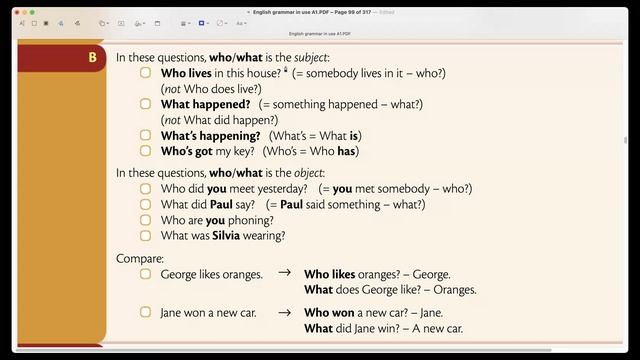640x360 pixels.
Task: Tick checkbox beside 'What's happening?'
Action: [x=145, y=135]
